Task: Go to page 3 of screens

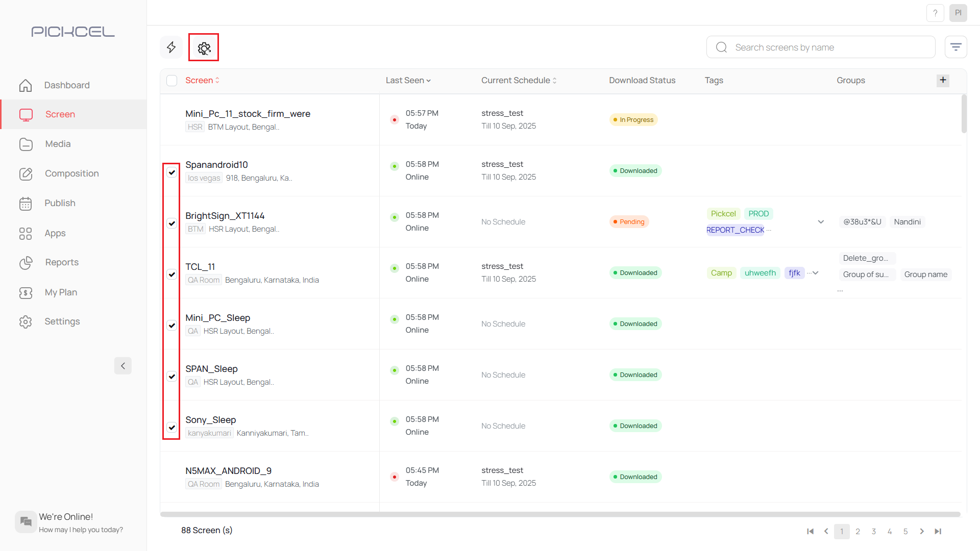Action: click(x=874, y=531)
